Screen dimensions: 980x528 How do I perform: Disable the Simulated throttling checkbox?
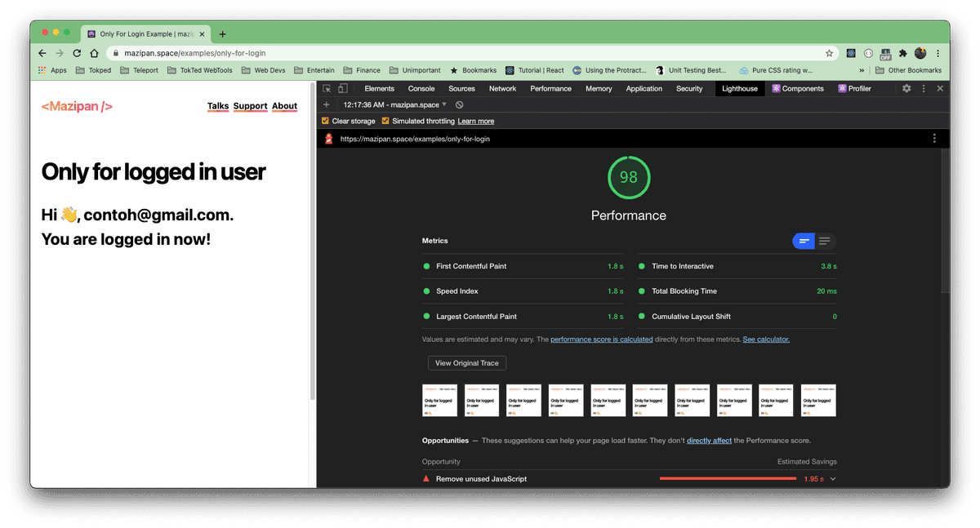(385, 121)
